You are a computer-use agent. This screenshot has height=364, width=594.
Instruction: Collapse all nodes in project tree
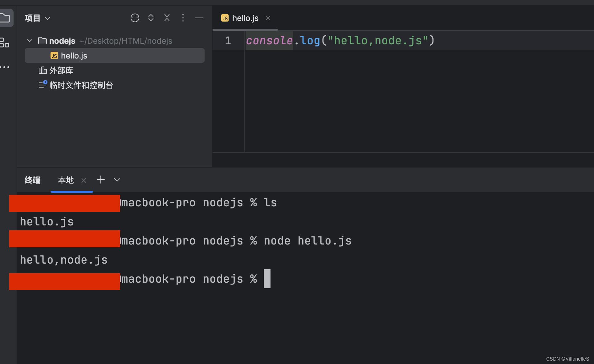pyautogui.click(x=167, y=18)
